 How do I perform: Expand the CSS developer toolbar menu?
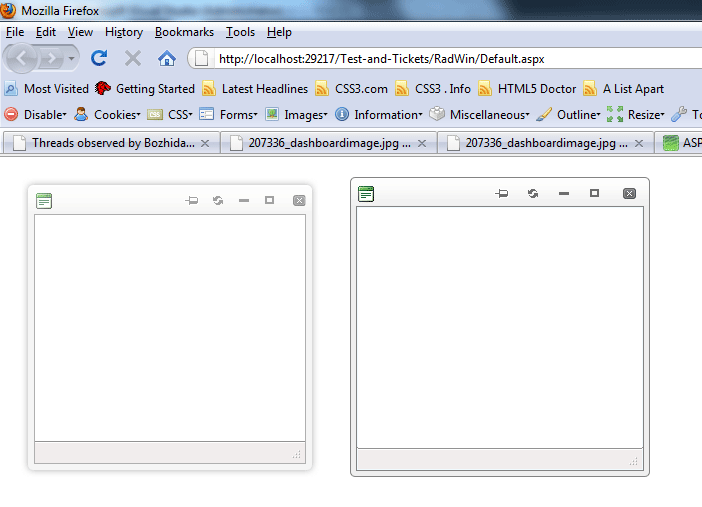point(170,115)
